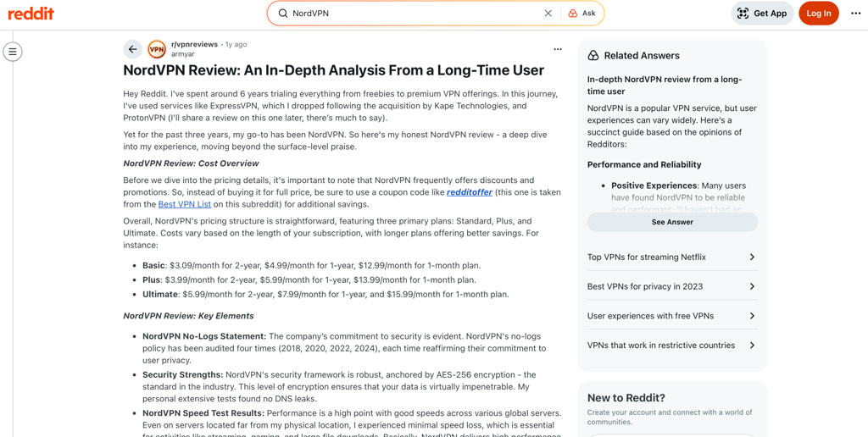The width and height of the screenshot is (868, 437).
Task: Click the 'New to Reddit?' heading
Action: click(x=626, y=398)
